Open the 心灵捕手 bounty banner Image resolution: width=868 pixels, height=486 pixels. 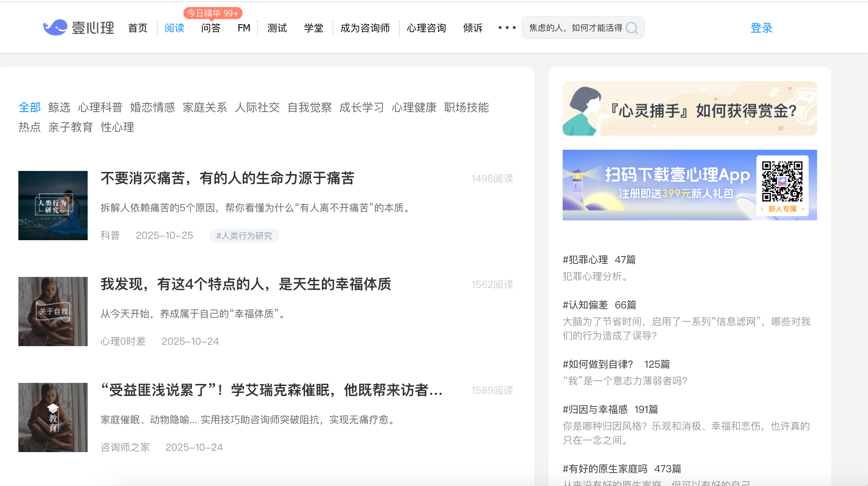[690, 108]
